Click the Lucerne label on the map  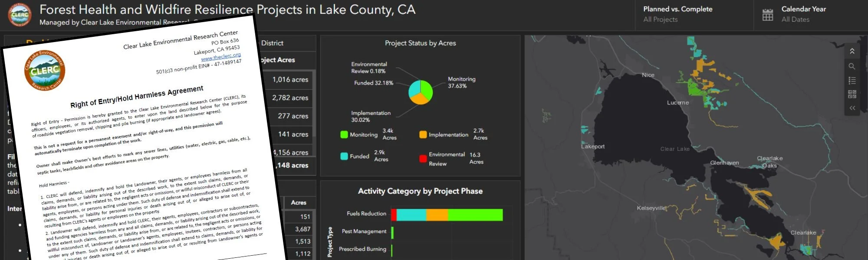point(678,103)
